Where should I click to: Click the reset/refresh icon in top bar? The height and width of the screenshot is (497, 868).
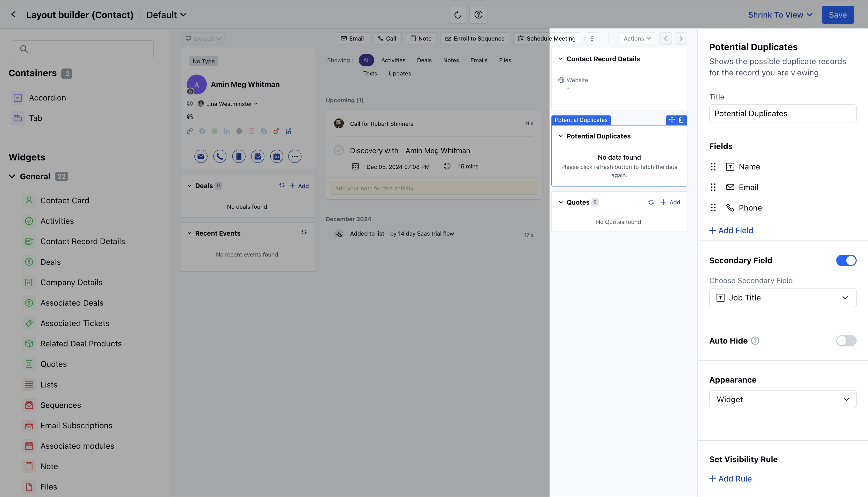[x=458, y=15]
